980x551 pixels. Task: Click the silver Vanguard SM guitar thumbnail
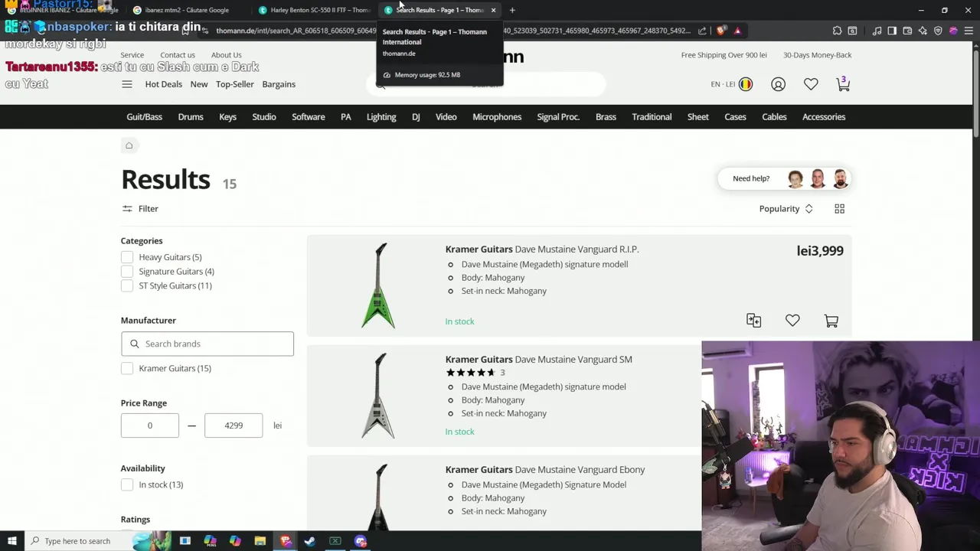378,396
